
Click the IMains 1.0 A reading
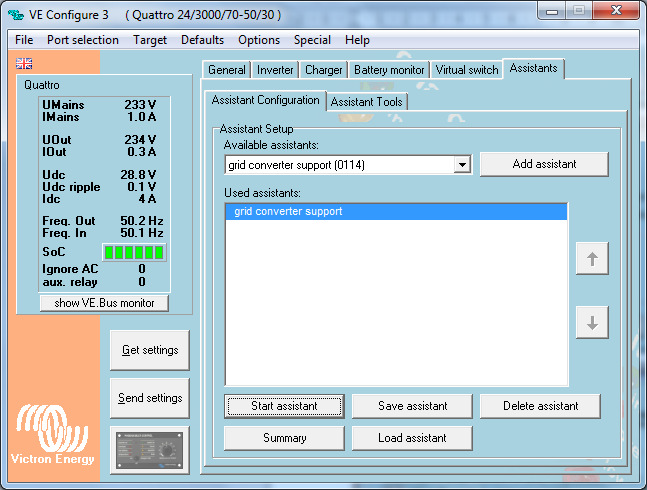142,117
